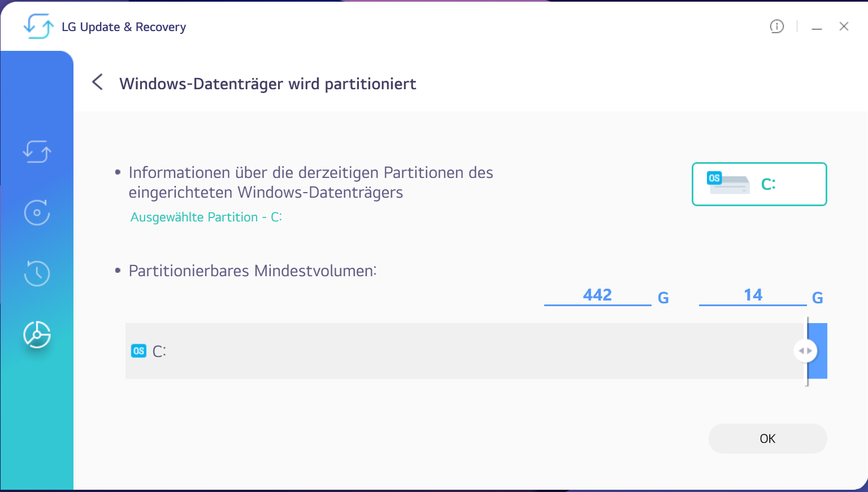Click the LG Update & Recovery logo
This screenshot has height=492, width=868.
[38, 27]
